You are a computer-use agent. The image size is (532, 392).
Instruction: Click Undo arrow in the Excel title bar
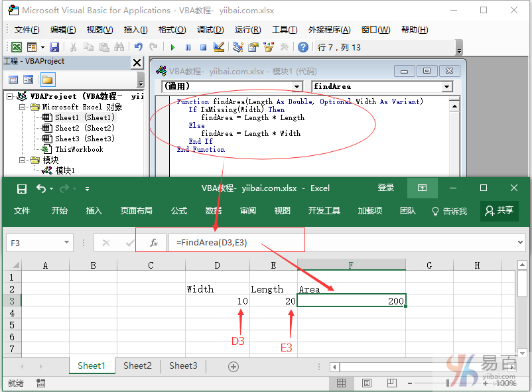41,188
